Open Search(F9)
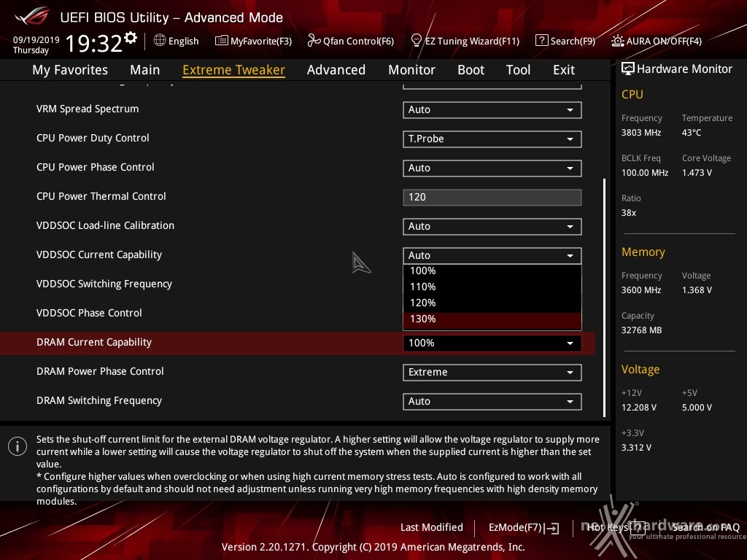This screenshot has width=747, height=560. click(573, 41)
